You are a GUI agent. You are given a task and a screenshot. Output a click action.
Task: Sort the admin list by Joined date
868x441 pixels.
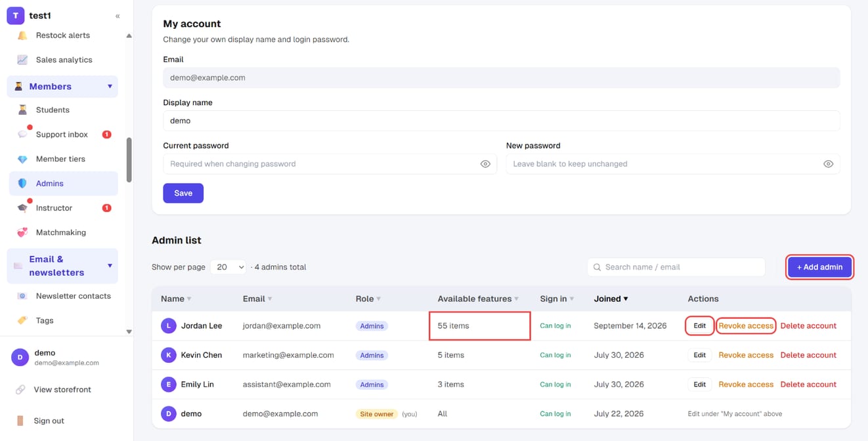611,299
